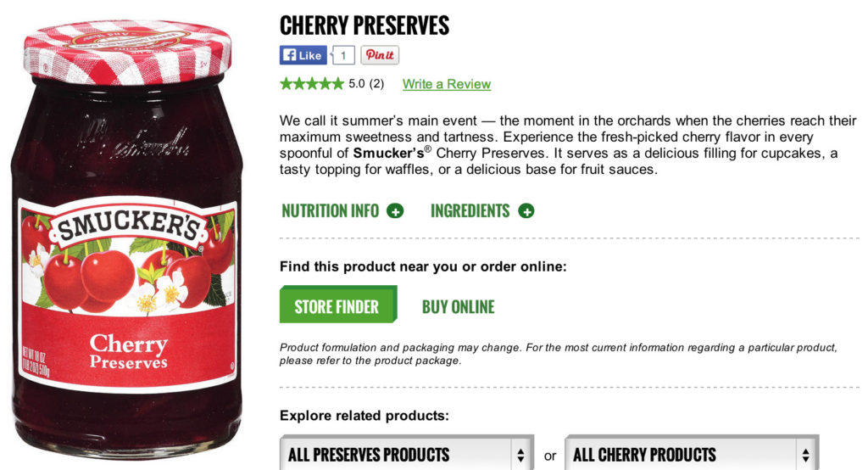The image size is (868, 470).
Task: Click the Facebook Like button
Action: 303,55
